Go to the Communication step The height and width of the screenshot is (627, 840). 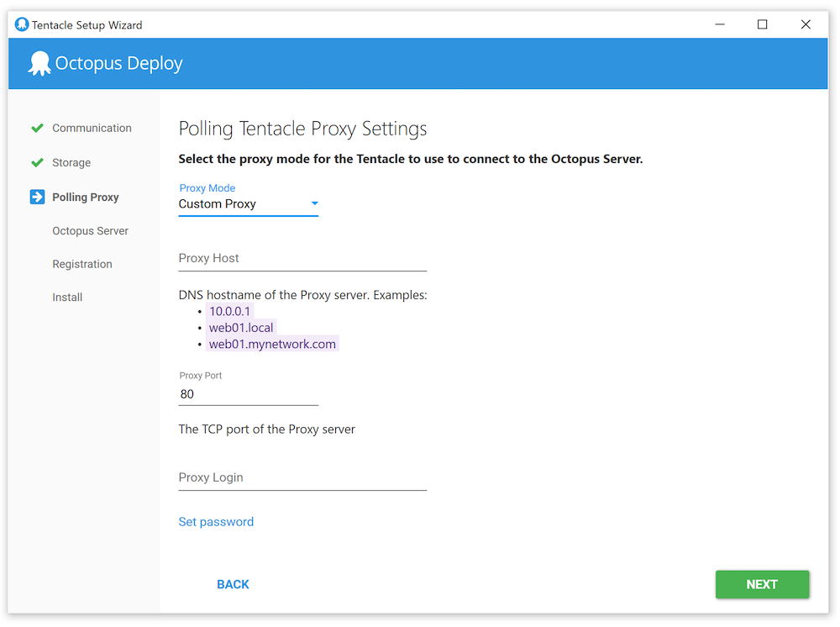[x=92, y=128]
